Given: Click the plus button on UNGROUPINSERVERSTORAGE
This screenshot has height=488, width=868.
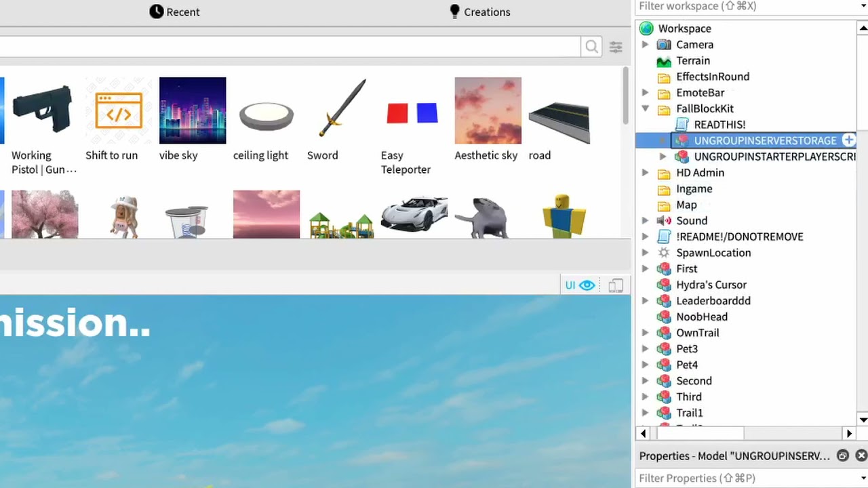Looking at the screenshot, I should [849, 140].
